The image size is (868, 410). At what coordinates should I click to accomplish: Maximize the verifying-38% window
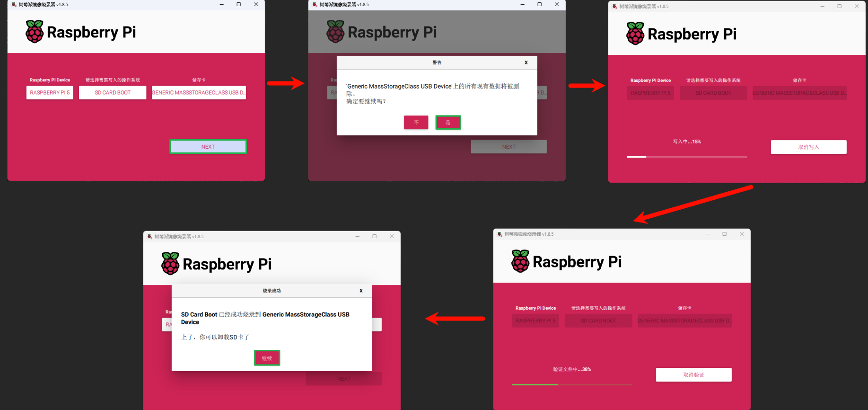coord(724,234)
